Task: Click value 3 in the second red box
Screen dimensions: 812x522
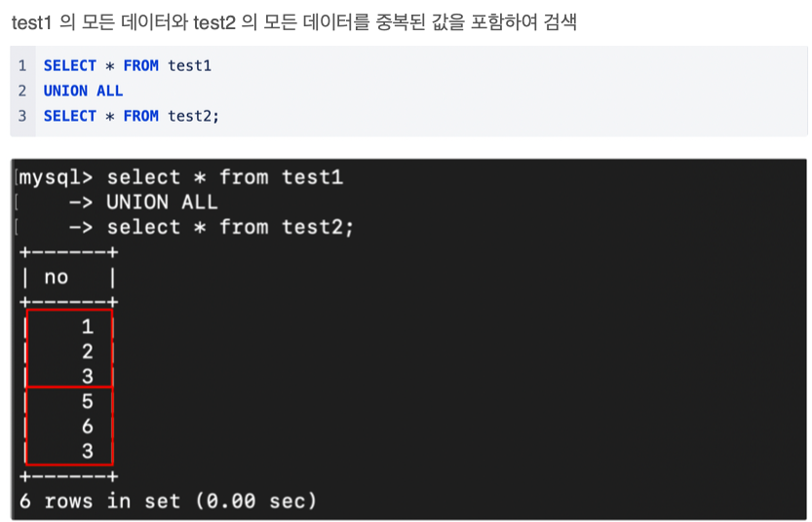Action: click(x=88, y=451)
